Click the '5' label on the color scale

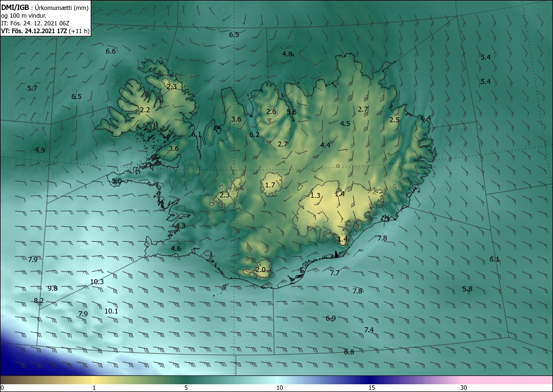pos(186,388)
